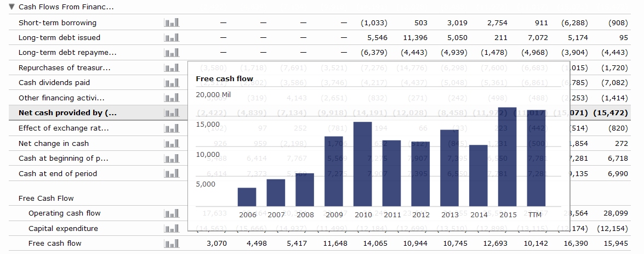Image resolution: width=644 pixels, height=254 pixels.
Task: Click the 2010 bar in the chart
Action: (363, 164)
